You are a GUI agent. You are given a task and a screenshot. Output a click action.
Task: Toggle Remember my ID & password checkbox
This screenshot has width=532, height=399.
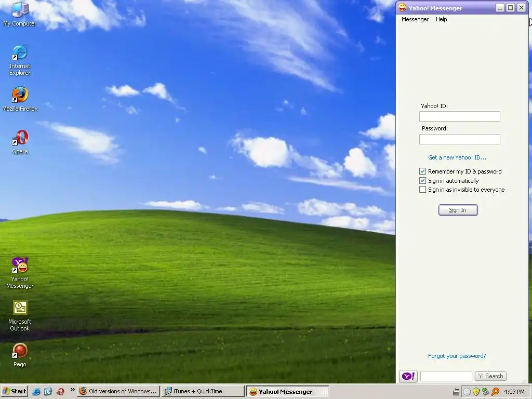pos(422,171)
